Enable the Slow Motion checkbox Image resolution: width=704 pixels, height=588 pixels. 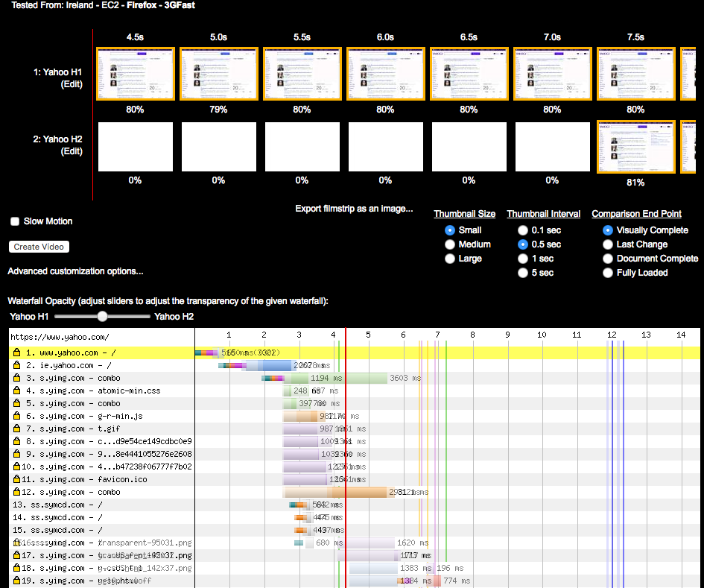tap(15, 221)
